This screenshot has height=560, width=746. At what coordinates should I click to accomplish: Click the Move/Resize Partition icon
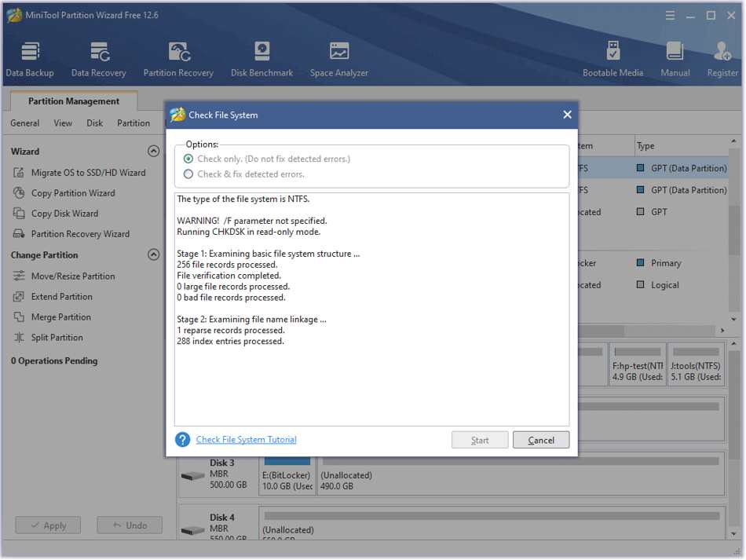click(19, 276)
